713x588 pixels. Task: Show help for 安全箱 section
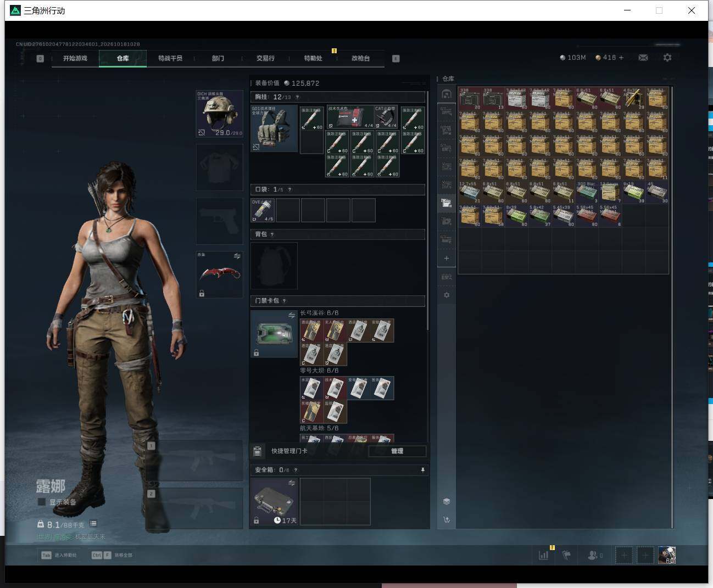[296, 470]
